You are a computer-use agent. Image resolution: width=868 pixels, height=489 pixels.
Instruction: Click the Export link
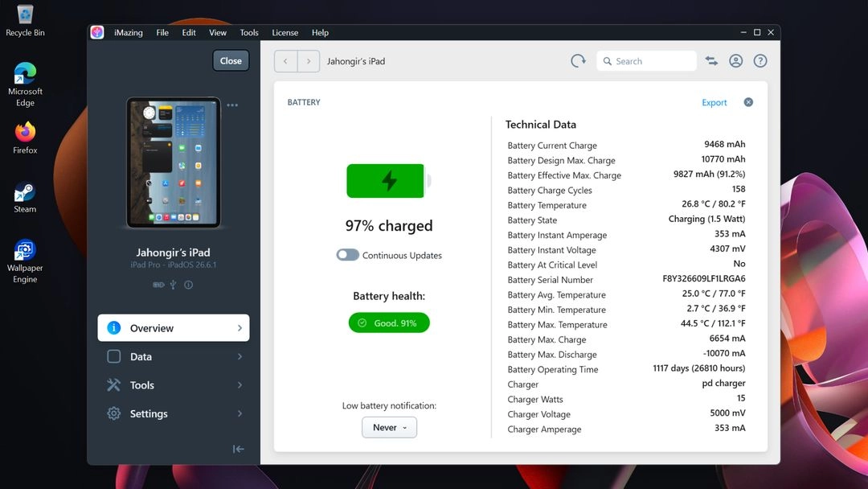pos(714,102)
